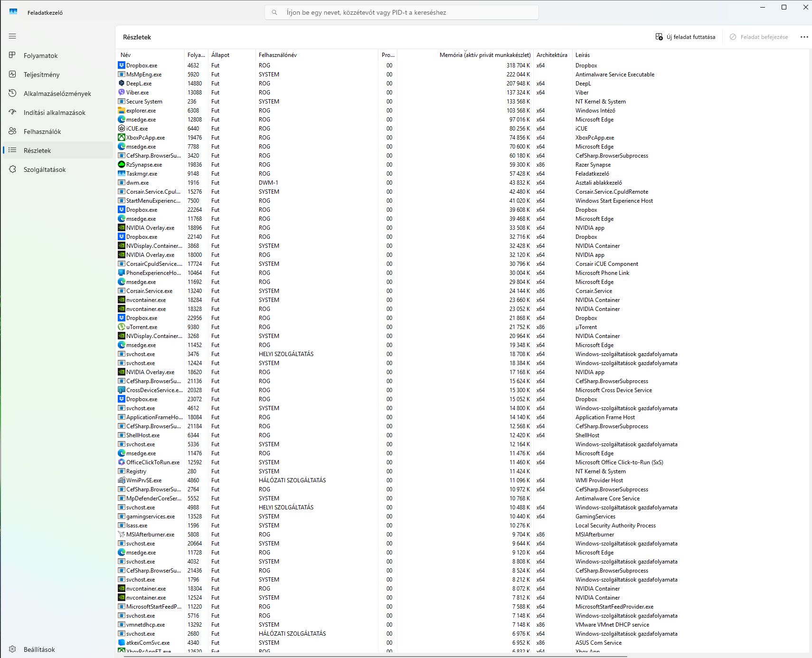Select the MSIAfterburner.exe icon
Viewport: 812px width, 658px height.
(x=122, y=535)
